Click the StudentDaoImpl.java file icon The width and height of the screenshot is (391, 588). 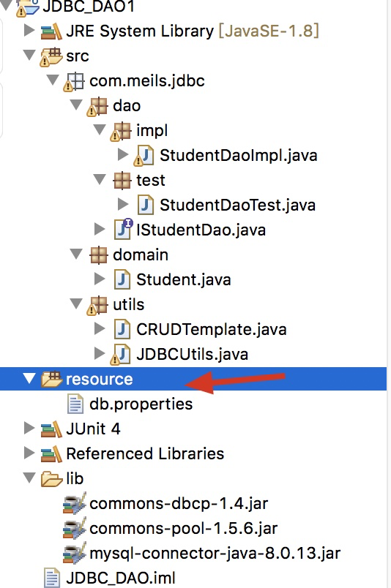[144, 156]
